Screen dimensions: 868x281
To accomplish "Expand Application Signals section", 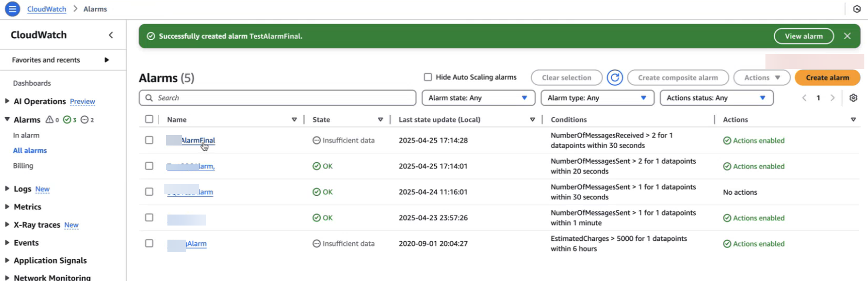I will coord(7,260).
